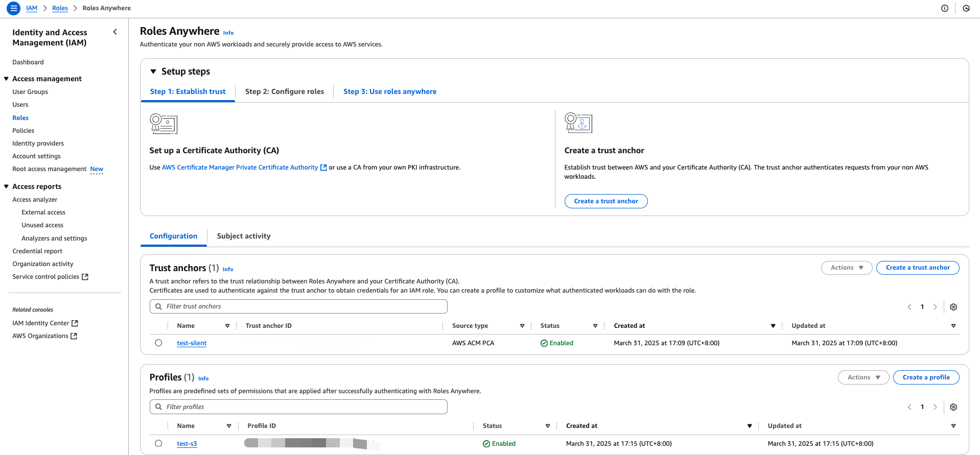Open Profiles table settings gear
980x455 pixels.
tap(953, 407)
